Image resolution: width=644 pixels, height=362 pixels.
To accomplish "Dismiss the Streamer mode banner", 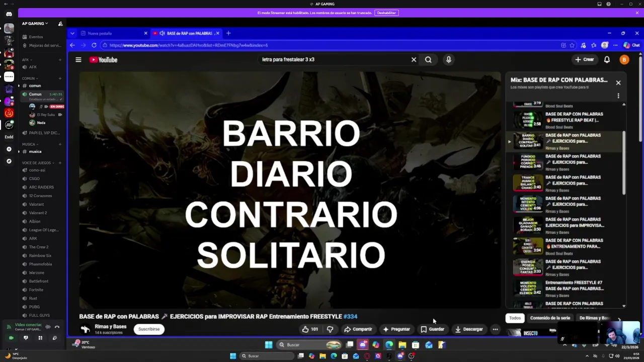I will (637, 13).
